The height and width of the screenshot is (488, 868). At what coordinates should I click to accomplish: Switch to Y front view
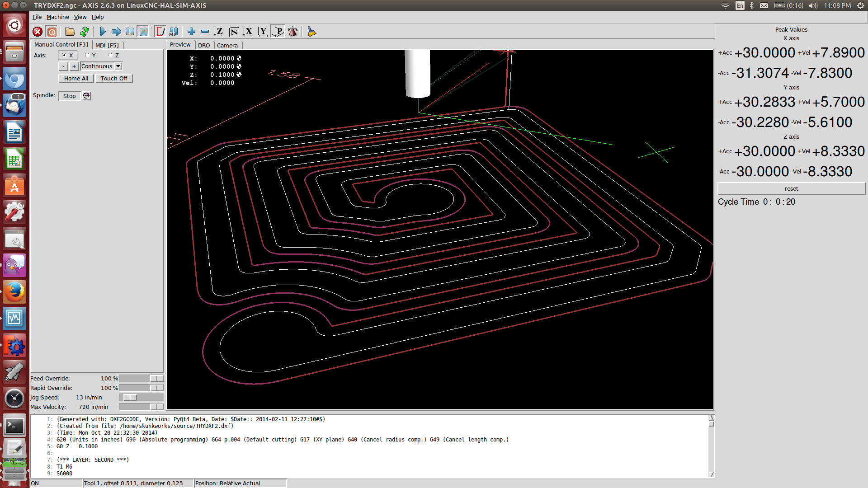[x=263, y=32]
